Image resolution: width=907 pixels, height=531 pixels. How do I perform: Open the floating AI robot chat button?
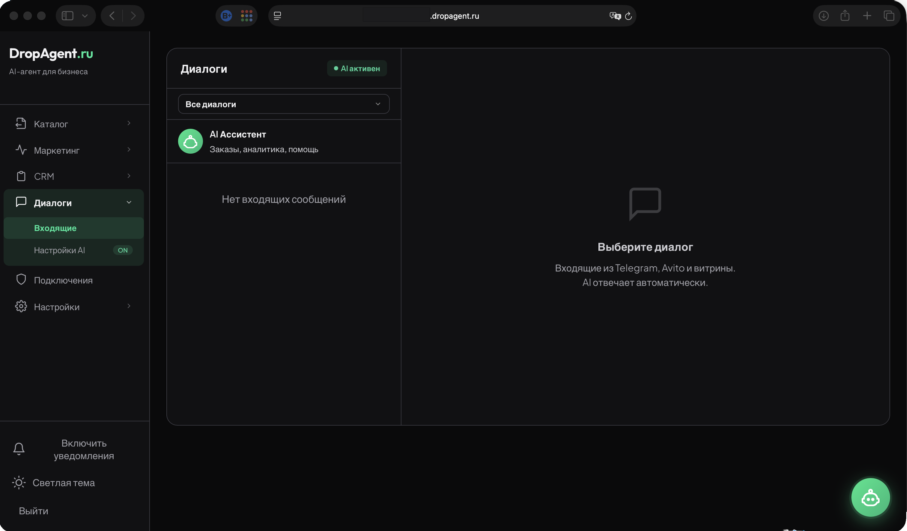click(870, 497)
